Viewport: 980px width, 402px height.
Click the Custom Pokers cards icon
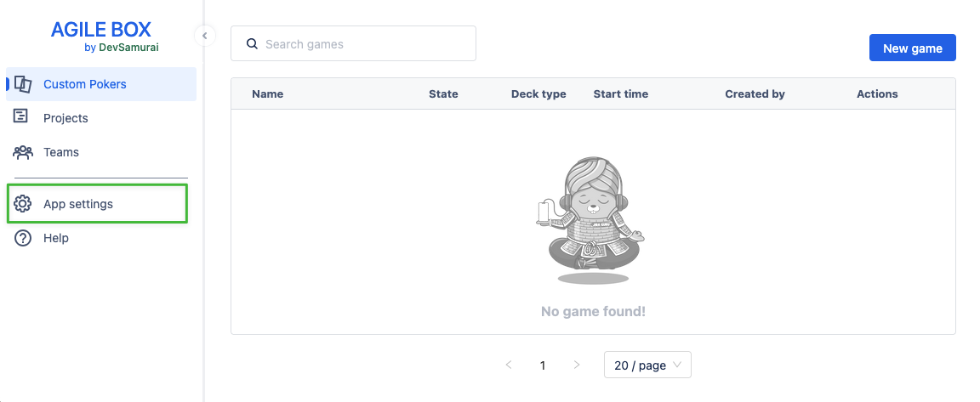pos(23,84)
